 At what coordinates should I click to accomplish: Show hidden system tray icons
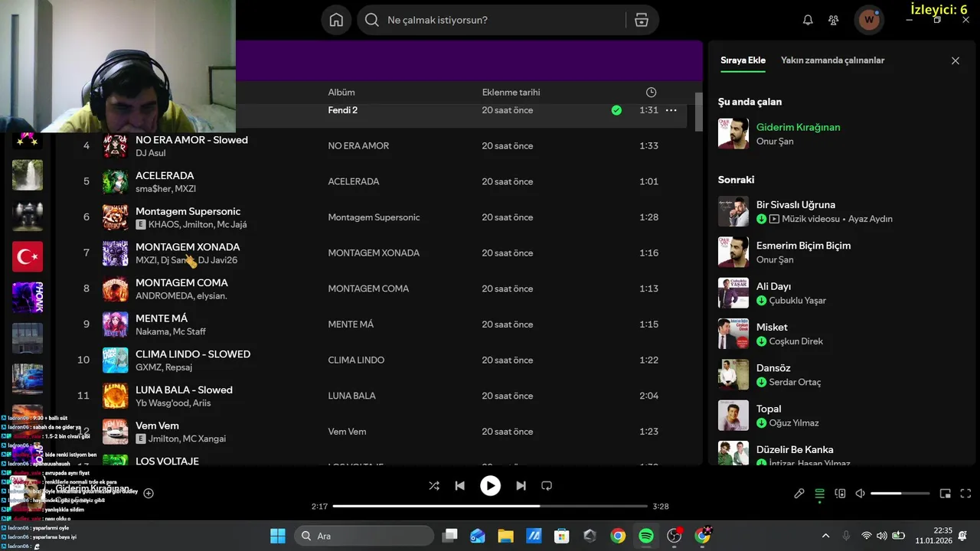pos(825,536)
